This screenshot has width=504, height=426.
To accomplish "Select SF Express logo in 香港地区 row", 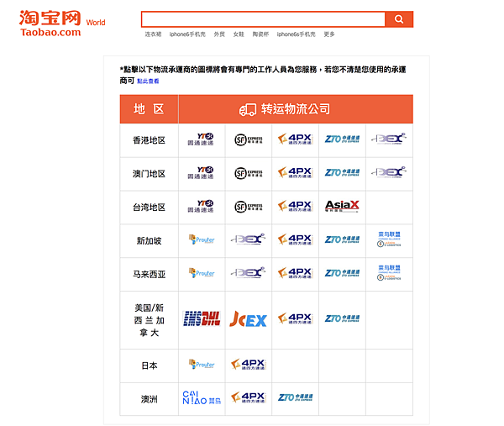I will coord(248,139).
